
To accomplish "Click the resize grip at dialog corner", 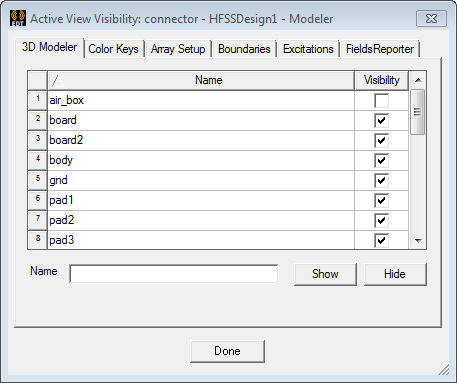I will (444, 370).
